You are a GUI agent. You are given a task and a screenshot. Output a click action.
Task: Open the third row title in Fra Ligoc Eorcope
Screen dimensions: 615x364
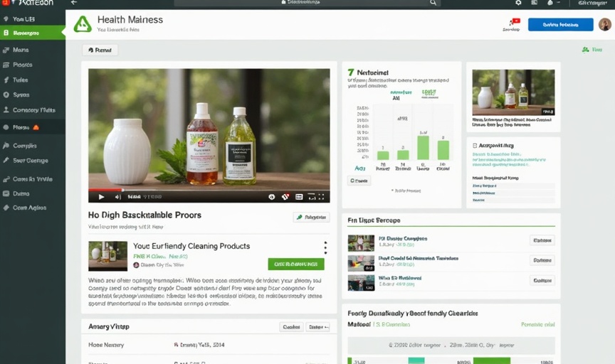pos(399,278)
